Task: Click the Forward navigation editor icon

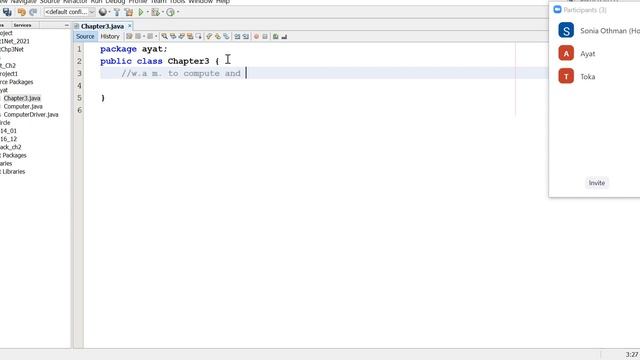Action: pos(150,36)
